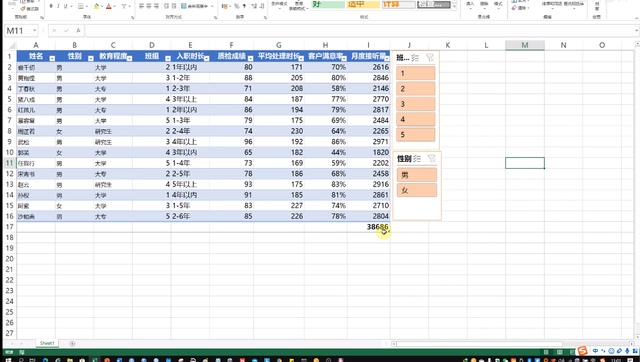Click the left align icon
This screenshot has width=640, height=362.
142,6
